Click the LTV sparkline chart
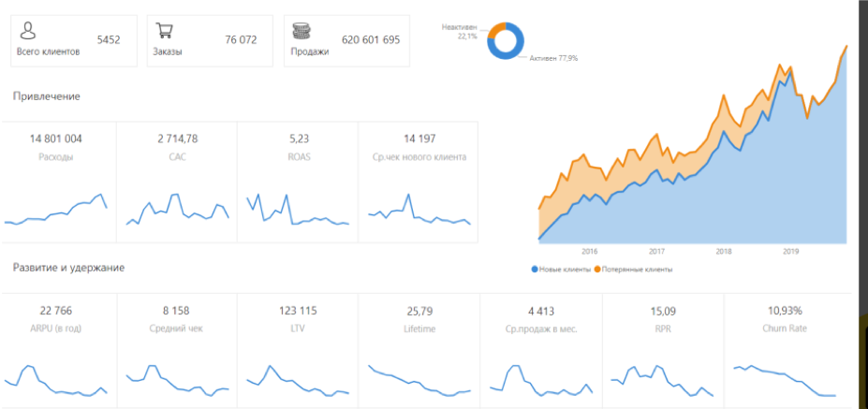This screenshot has width=868, height=409. tap(299, 379)
